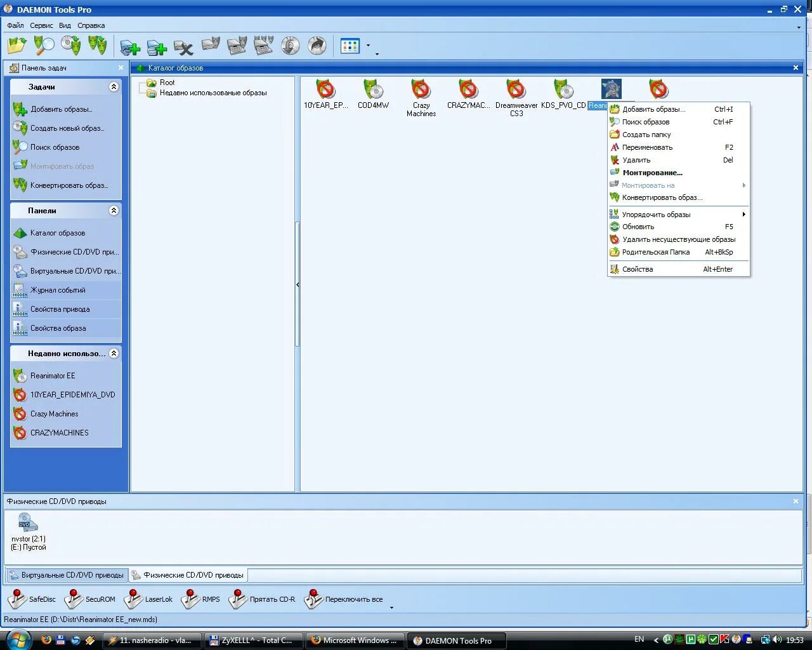The height and width of the screenshot is (650, 812).
Task: Open the Вид menu
Action: click(x=65, y=25)
